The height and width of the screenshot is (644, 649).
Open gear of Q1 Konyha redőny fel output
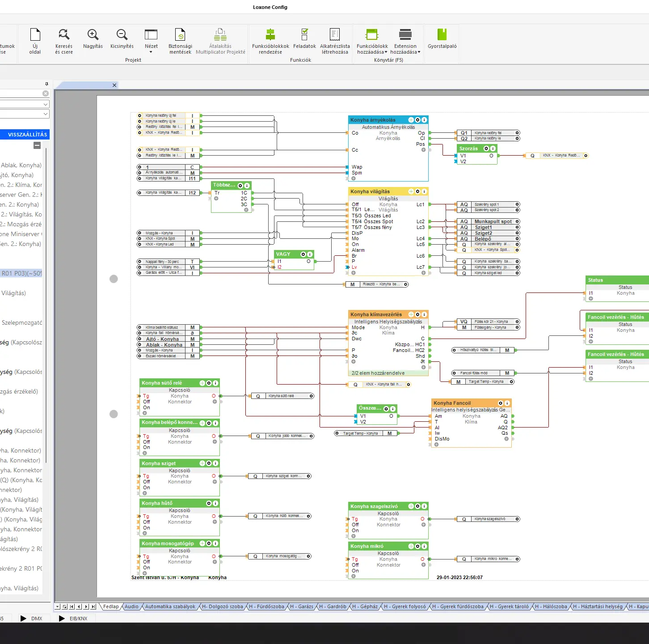(517, 133)
